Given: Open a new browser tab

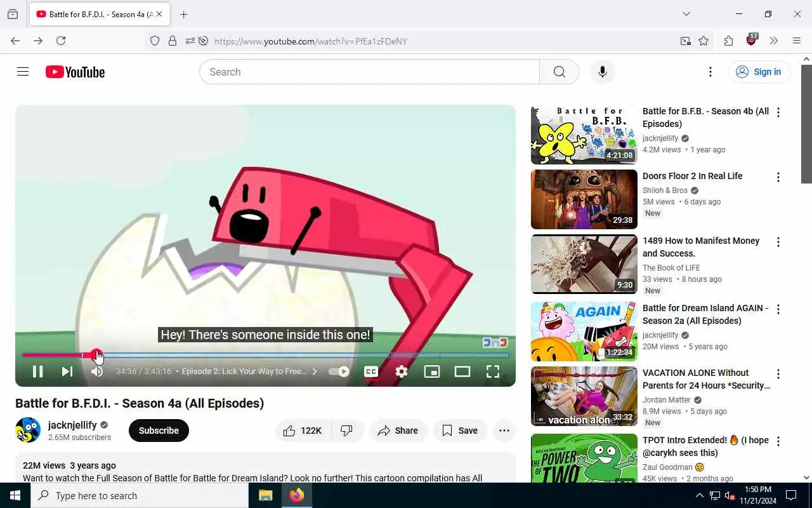Looking at the screenshot, I should (183, 14).
